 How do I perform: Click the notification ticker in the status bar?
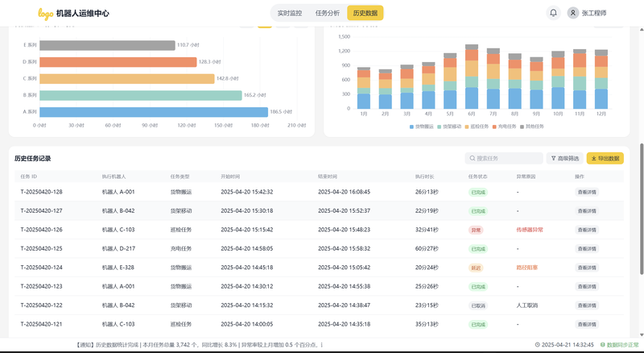click(x=200, y=345)
